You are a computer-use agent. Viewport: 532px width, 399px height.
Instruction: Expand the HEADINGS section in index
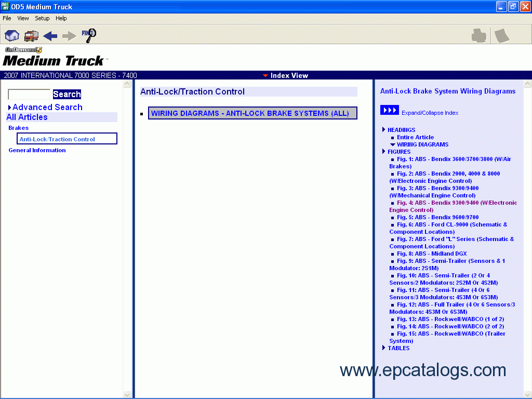click(401, 130)
